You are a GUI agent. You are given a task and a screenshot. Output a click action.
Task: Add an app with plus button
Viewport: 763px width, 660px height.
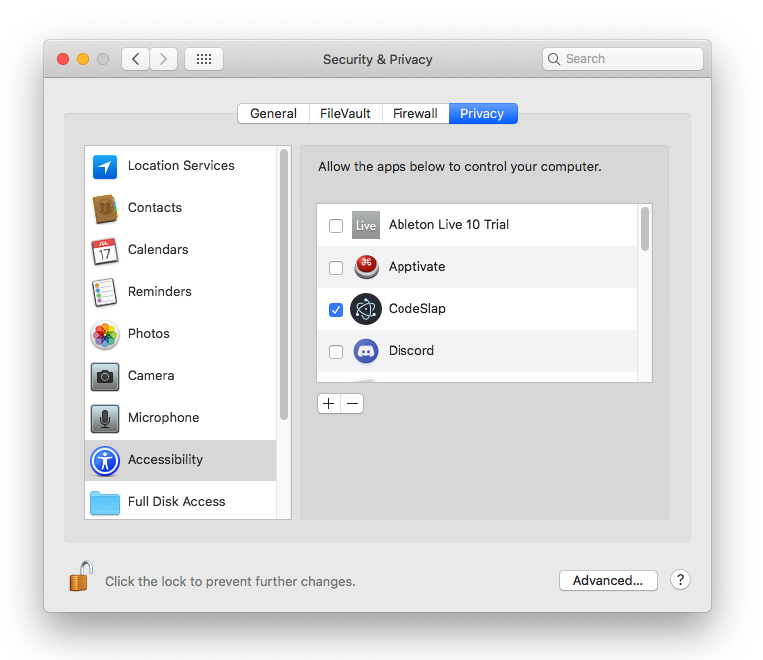click(x=329, y=403)
